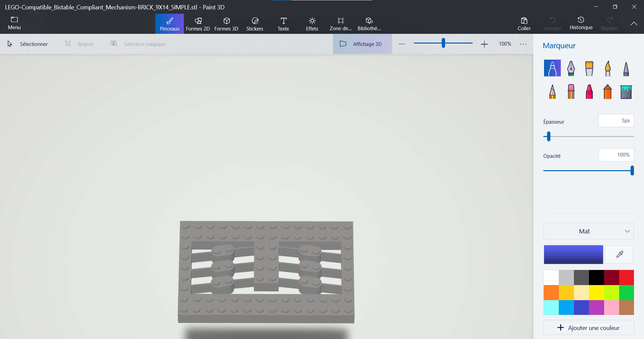This screenshot has width=644, height=339.
Task: Pick the pale cyan color swatch
Action: click(x=551, y=308)
